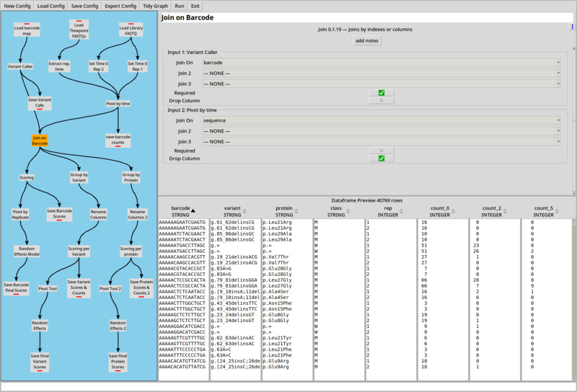Click the add notes button
The width and height of the screenshot is (577, 392).
tap(366, 40)
